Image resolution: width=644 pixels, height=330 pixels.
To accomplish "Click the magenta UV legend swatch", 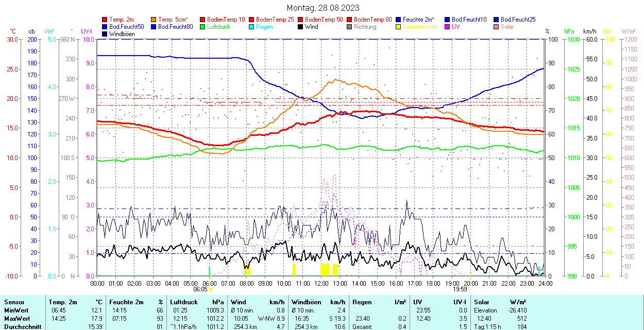I will pyautogui.click(x=448, y=27).
